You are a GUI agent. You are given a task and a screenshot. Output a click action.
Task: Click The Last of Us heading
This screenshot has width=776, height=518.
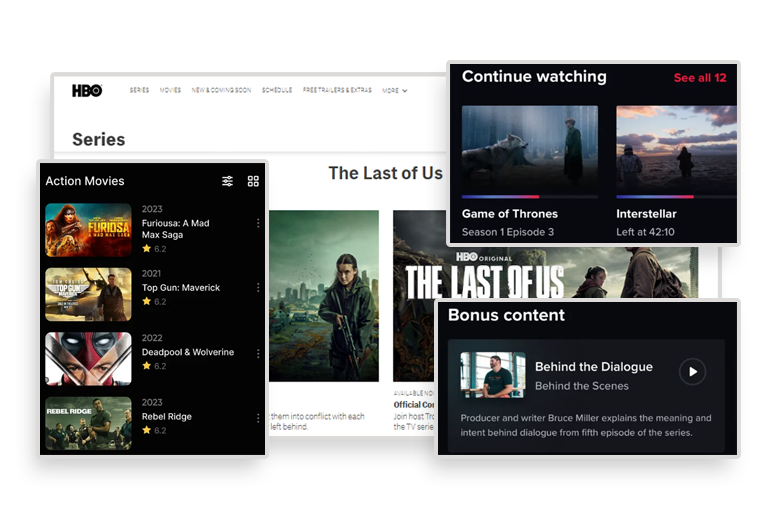click(x=385, y=173)
